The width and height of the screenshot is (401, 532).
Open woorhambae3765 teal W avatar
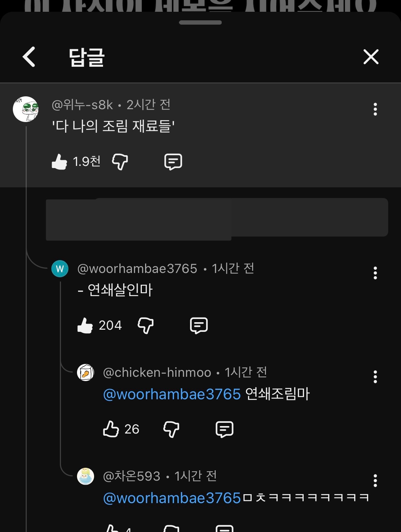60,269
